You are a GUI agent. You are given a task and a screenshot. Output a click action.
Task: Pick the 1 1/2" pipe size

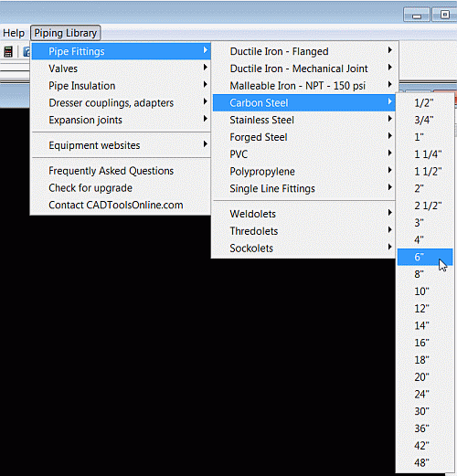click(425, 171)
